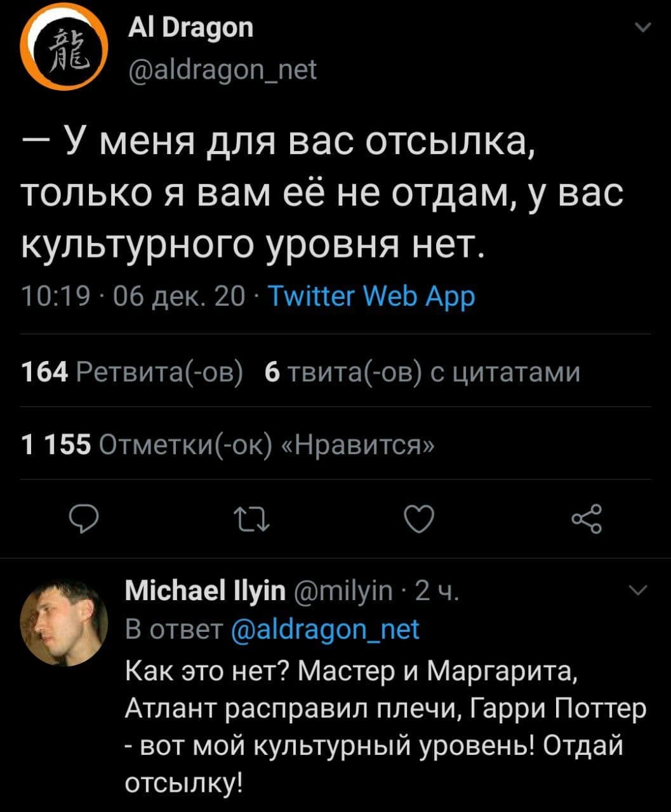Expand the options chevron on Michael Ilyin's reply
671x812 pixels.
(639, 591)
